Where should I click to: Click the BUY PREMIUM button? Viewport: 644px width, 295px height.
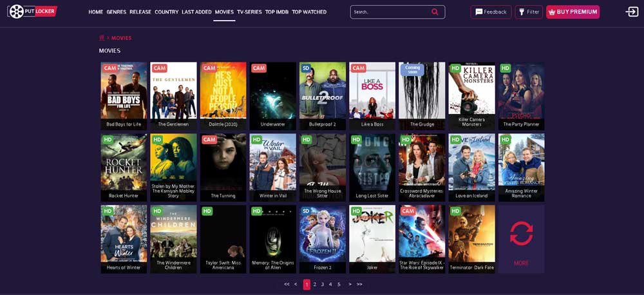(x=573, y=12)
